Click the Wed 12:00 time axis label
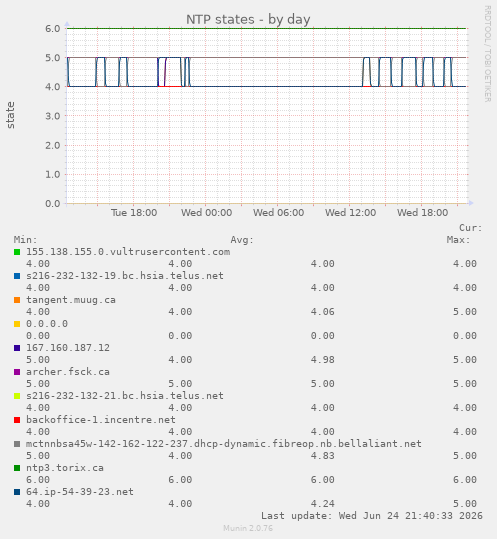The width and height of the screenshot is (497, 539). 351,213
